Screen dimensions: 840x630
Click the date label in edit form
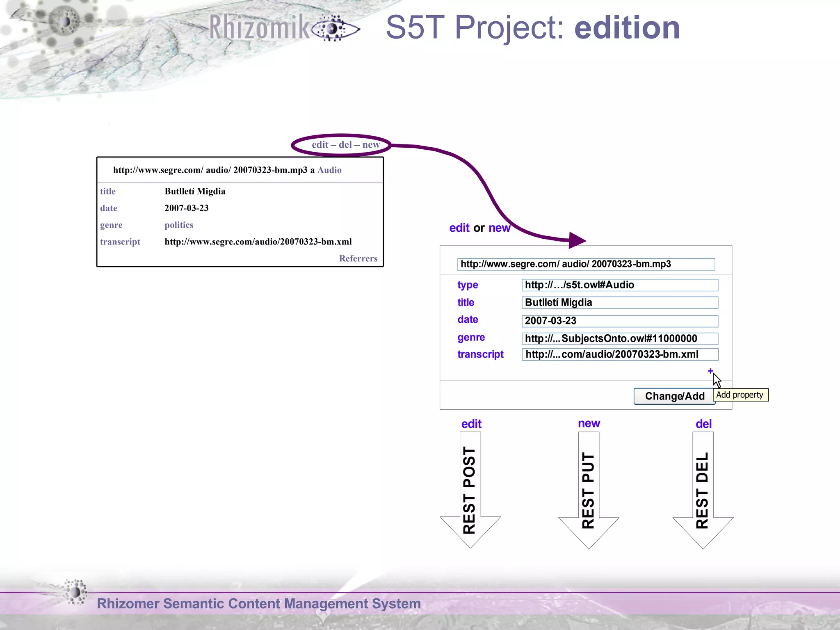[x=468, y=320]
